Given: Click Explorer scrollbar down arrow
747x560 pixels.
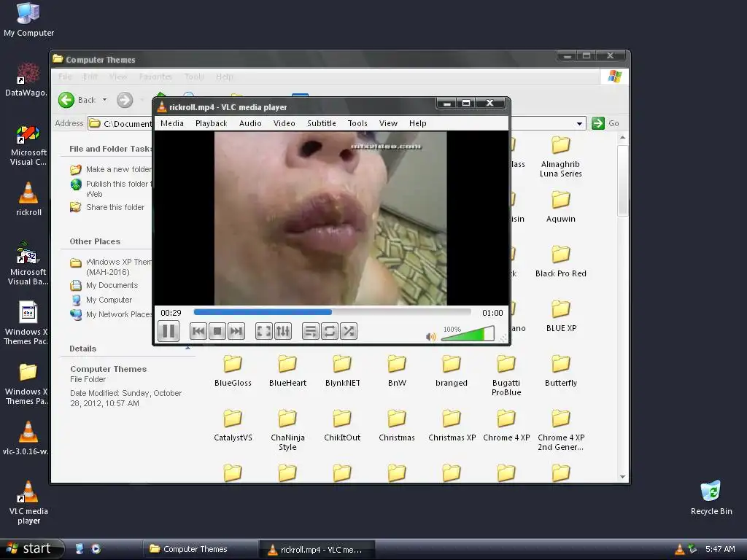Looking at the screenshot, I should tap(623, 477).
